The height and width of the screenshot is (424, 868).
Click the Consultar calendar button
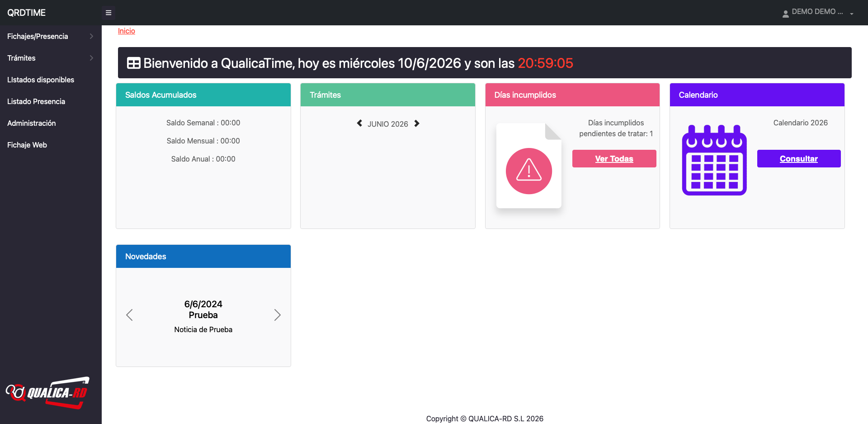799,158
